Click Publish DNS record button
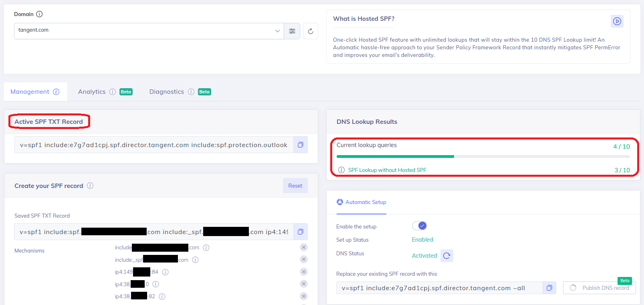Viewport: 644px width, 305px height. coord(600,288)
